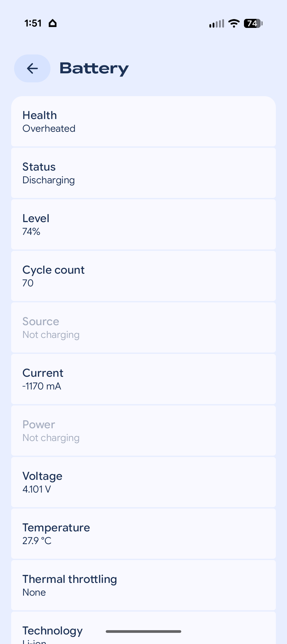The height and width of the screenshot is (644, 287).
Task: Tap the greyed-out Power row
Action: [x=143, y=431]
